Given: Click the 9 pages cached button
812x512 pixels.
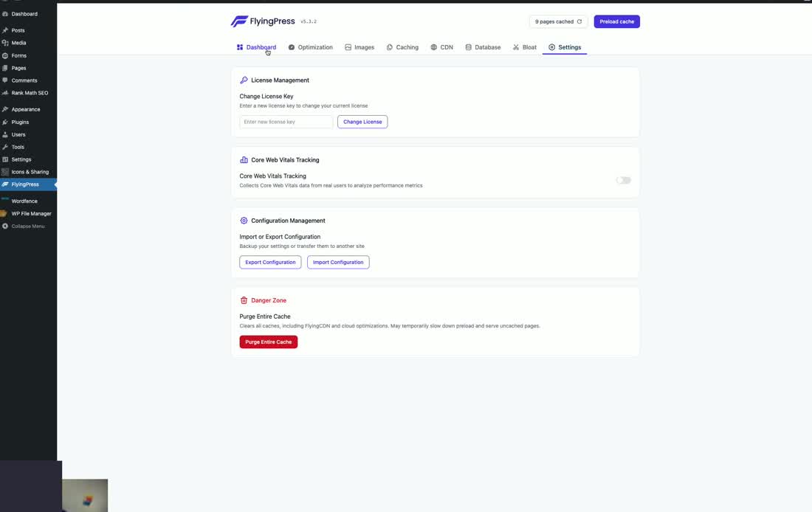Looking at the screenshot, I should tap(558, 21).
